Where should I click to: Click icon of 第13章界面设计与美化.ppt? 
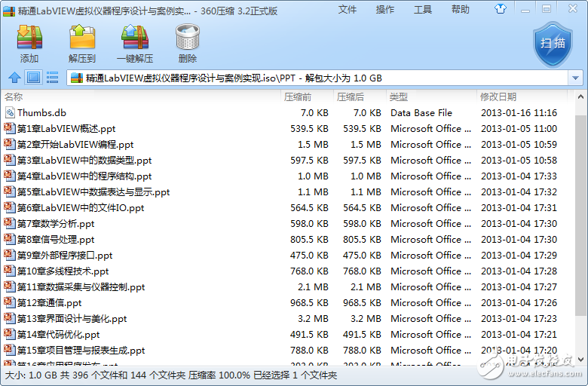[9, 317]
